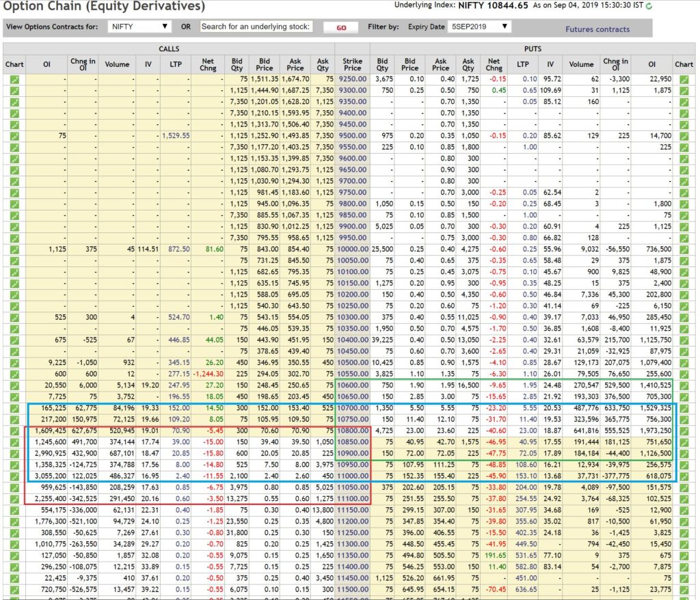Open strike price 10800.00 link
This screenshot has height=600, width=700.
pyautogui.click(x=353, y=431)
